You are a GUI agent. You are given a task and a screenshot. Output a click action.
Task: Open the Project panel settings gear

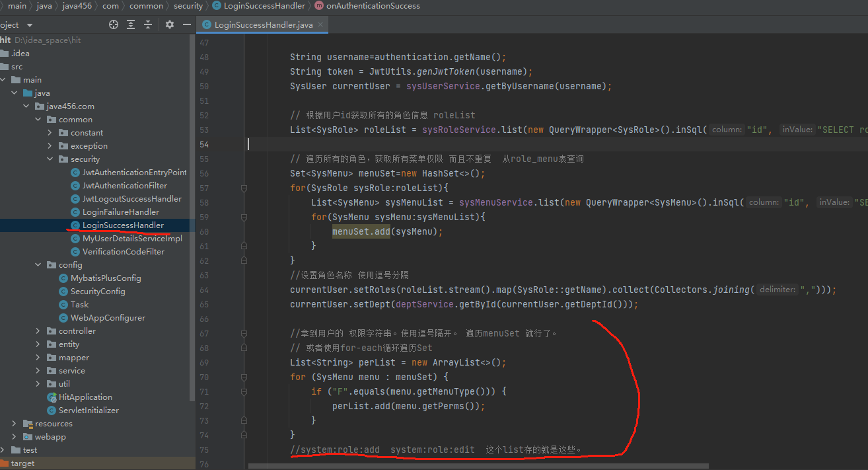pyautogui.click(x=170, y=24)
